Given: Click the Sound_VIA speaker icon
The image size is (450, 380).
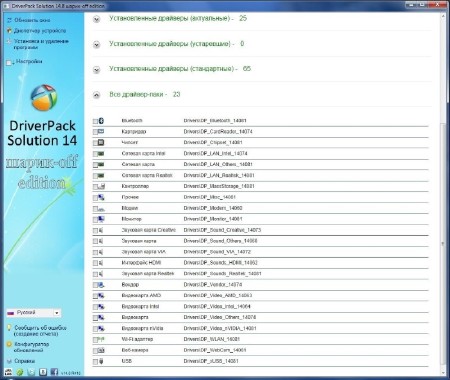Looking at the screenshot, I should 101,252.
